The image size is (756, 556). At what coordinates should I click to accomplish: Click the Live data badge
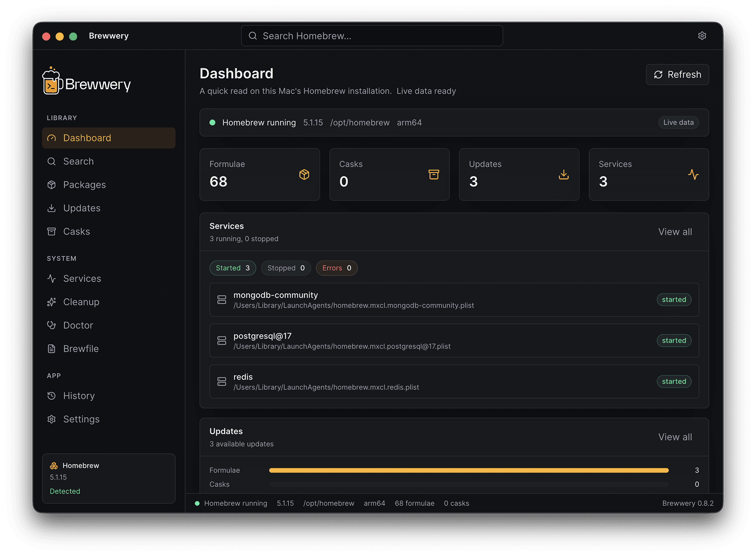[x=678, y=123]
